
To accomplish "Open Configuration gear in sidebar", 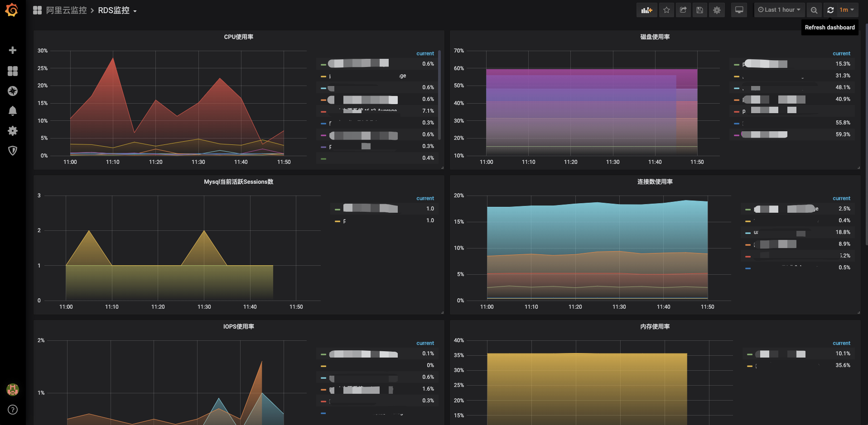I will tap(13, 131).
